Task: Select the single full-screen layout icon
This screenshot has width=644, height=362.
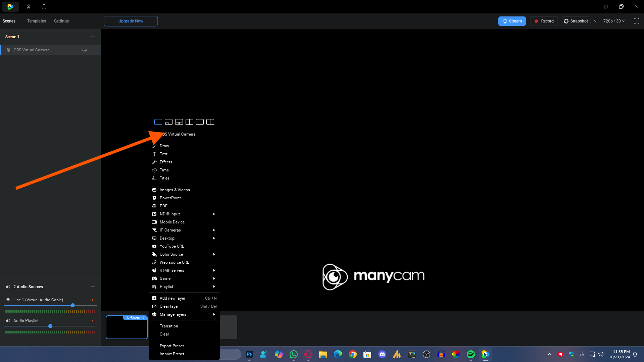Action: (158, 122)
